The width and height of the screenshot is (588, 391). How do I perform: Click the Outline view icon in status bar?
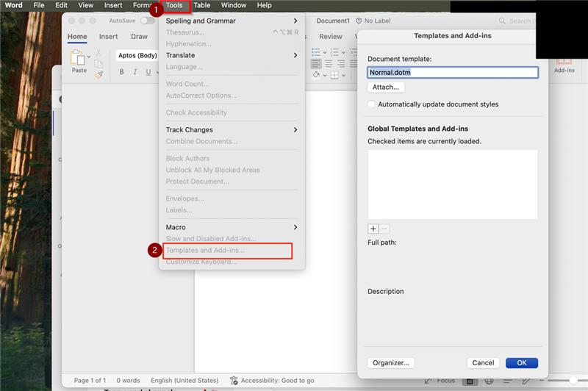[507, 381]
